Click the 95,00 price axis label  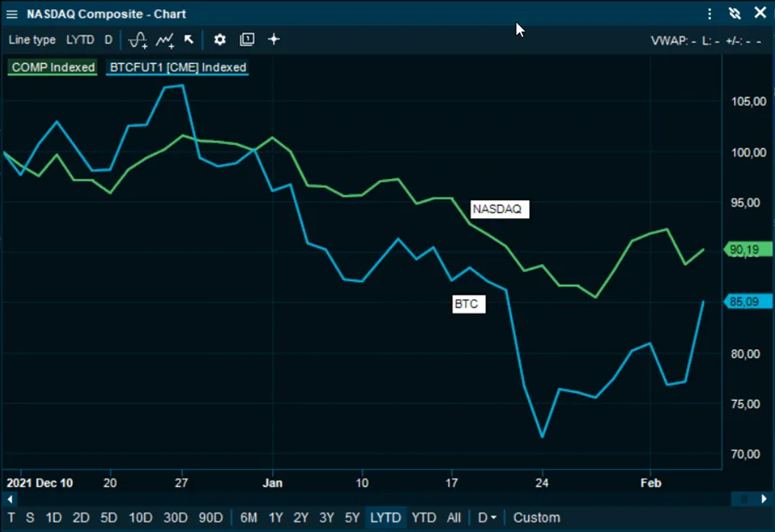coord(745,203)
